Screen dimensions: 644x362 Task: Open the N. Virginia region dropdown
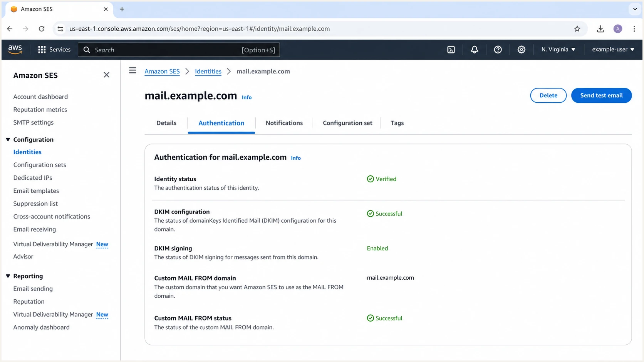pos(558,50)
